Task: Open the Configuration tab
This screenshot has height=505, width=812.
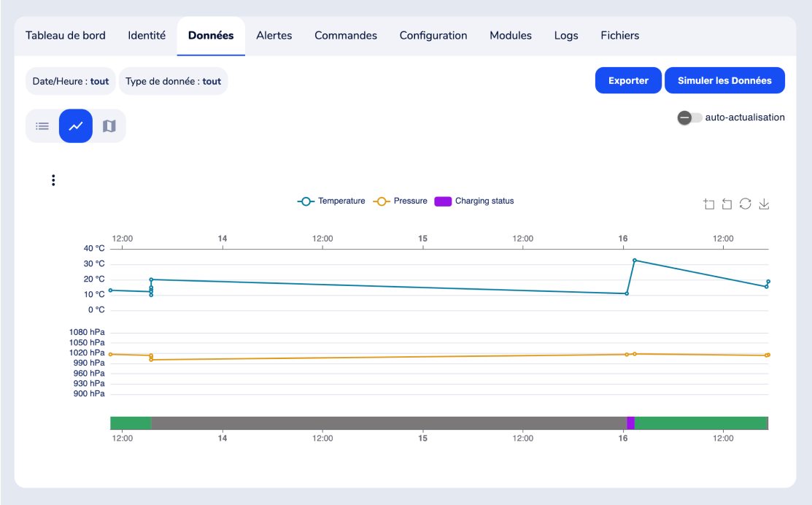Action: pyautogui.click(x=433, y=36)
